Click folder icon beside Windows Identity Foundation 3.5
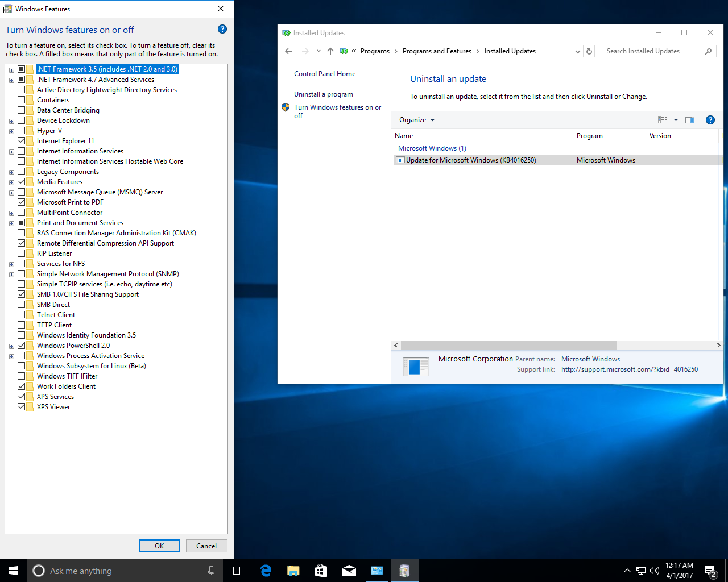 click(30, 335)
